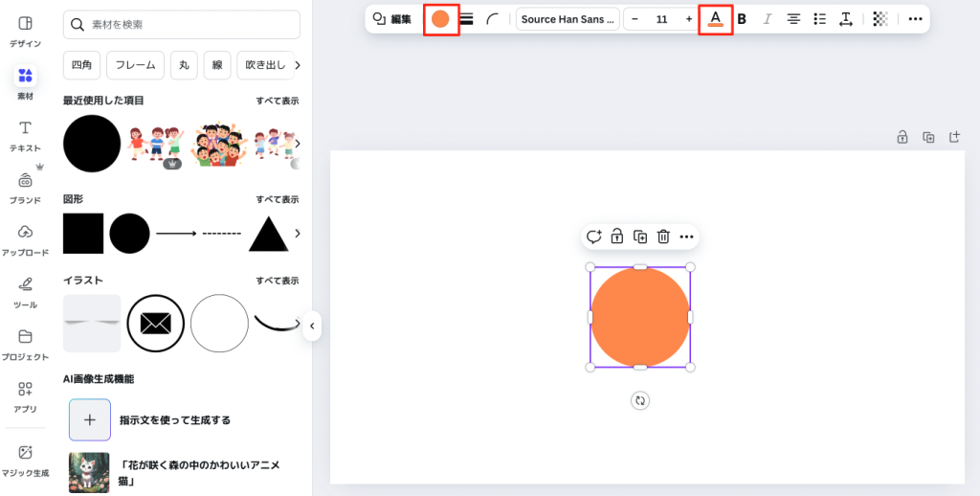Delete the selected circle with trash icon

click(x=663, y=237)
